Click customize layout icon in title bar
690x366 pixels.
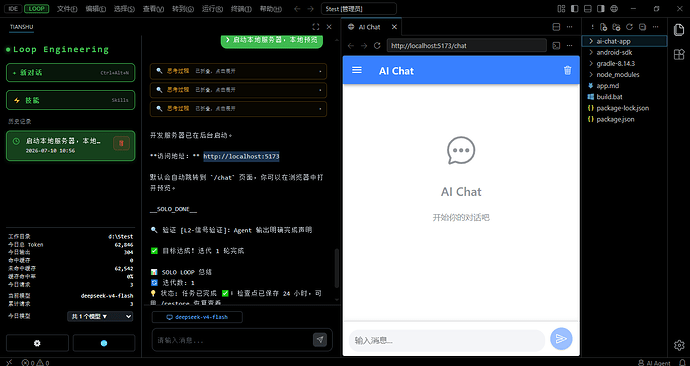point(561,8)
